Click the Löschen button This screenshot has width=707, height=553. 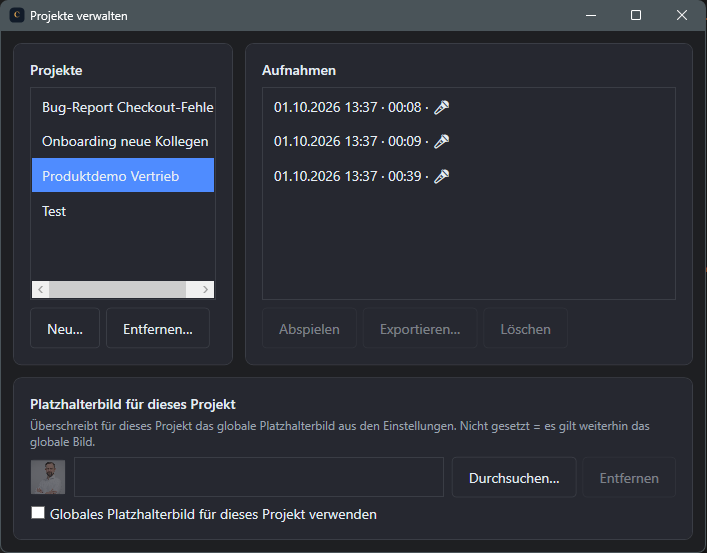pos(525,328)
